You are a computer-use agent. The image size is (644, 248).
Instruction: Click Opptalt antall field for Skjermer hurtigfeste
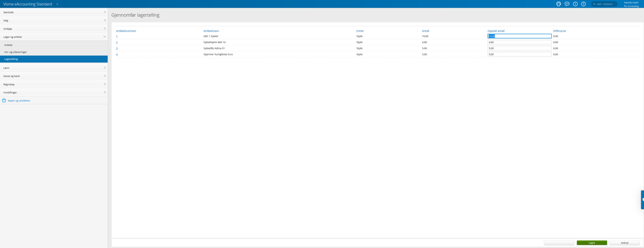click(x=519, y=54)
